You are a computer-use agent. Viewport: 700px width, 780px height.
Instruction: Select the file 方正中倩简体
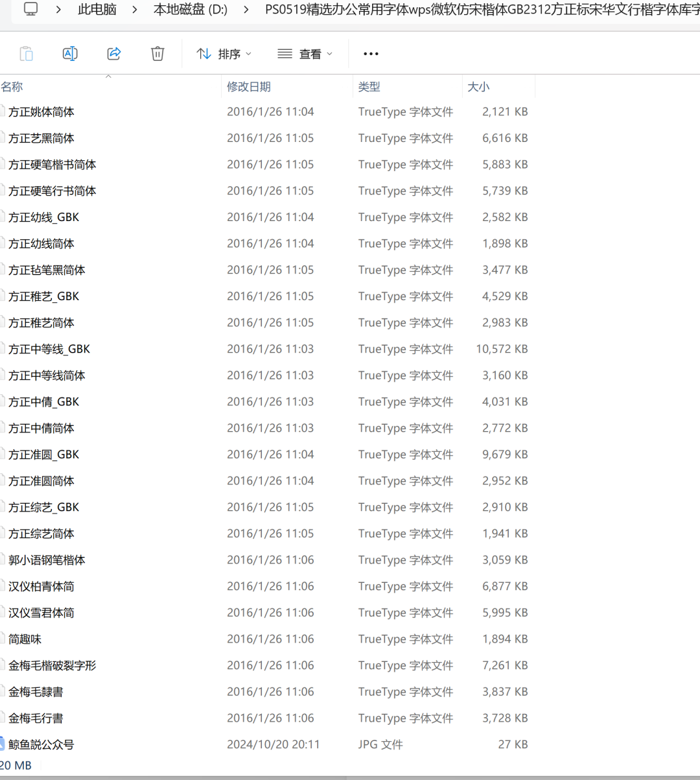coord(41,429)
